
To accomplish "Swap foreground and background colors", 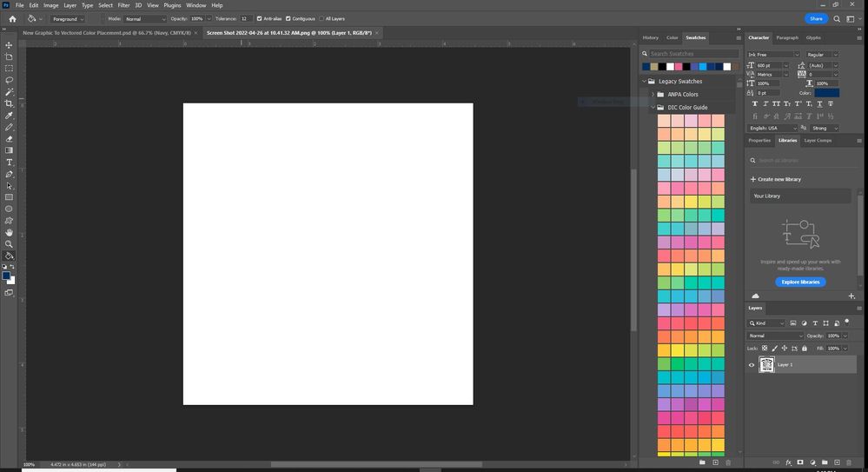I will click(12, 267).
